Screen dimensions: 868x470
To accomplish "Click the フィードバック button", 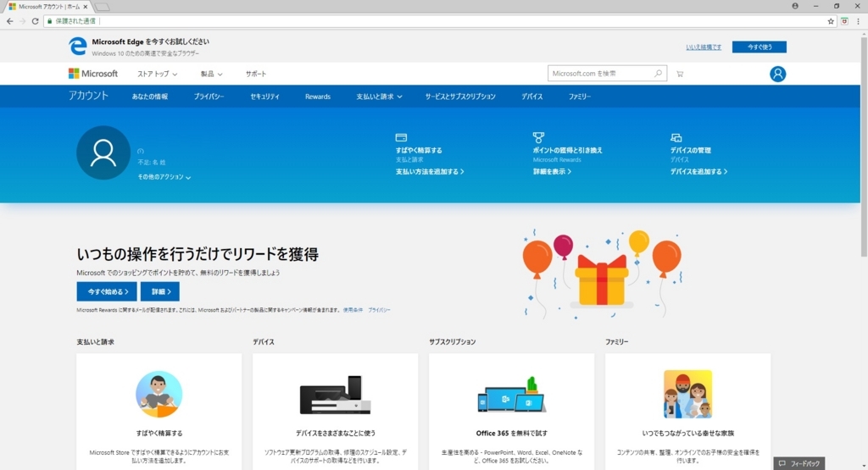I will (x=799, y=463).
